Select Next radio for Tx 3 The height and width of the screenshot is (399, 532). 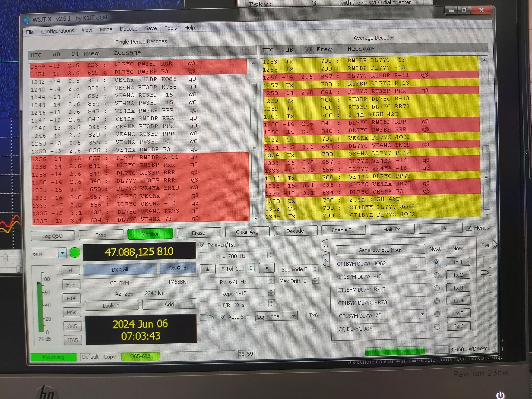point(437,288)
